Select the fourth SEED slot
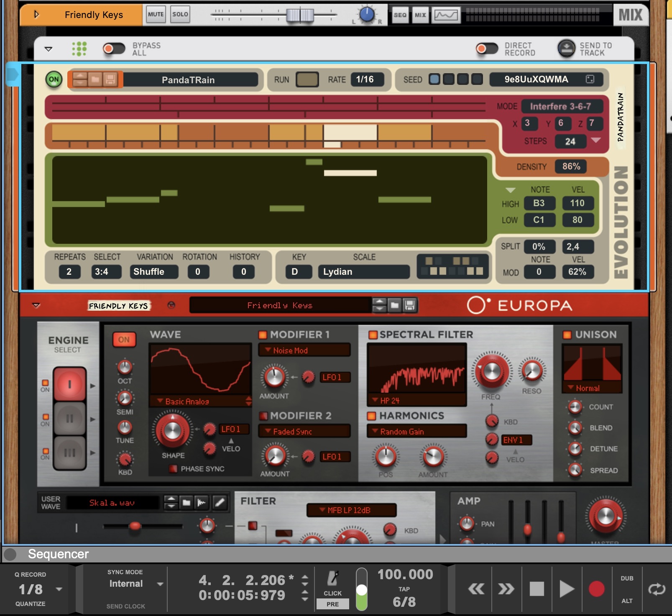This screenshot has width=672, height=616. [x=477, y=79]
